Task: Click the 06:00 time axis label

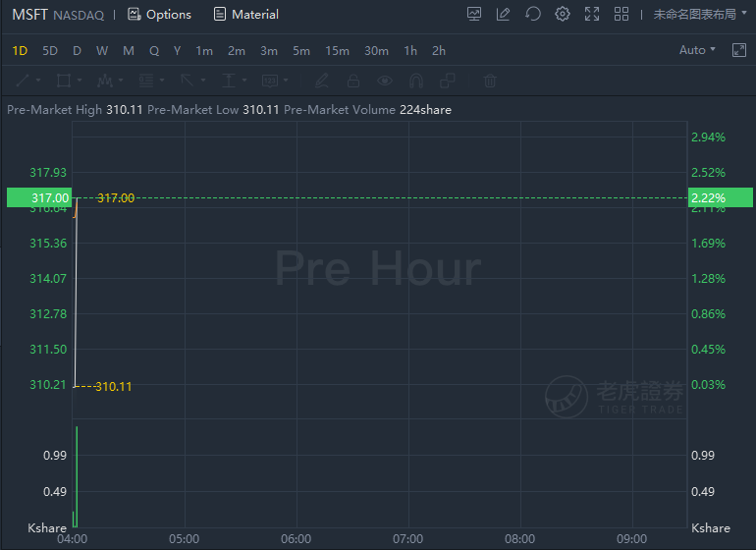Action: coord(297,539)
